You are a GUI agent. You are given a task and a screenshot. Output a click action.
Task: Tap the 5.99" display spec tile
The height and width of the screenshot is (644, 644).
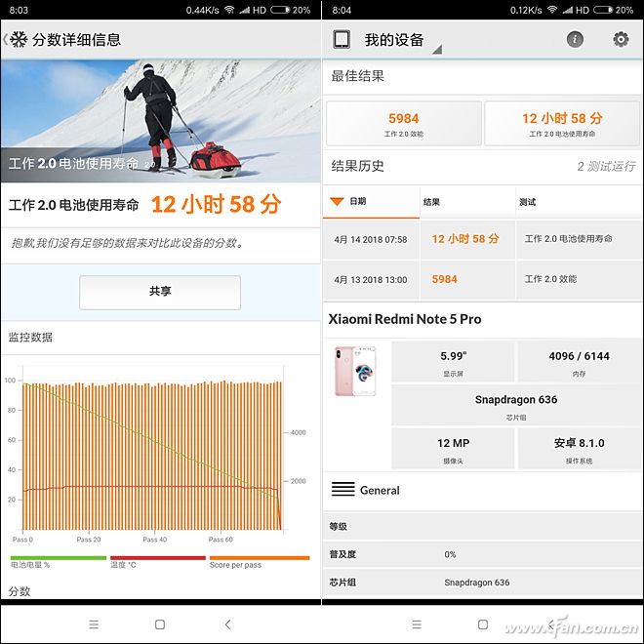coord(453,362)
